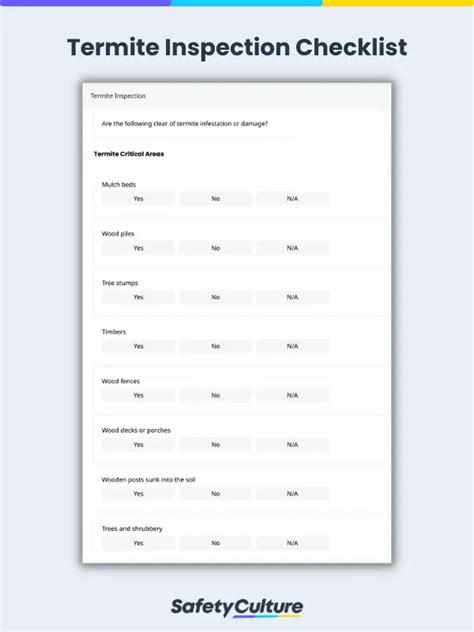Mark Trees and shrubbery as N/A
The width and height of the screenshot is (474, 632).
293,543
